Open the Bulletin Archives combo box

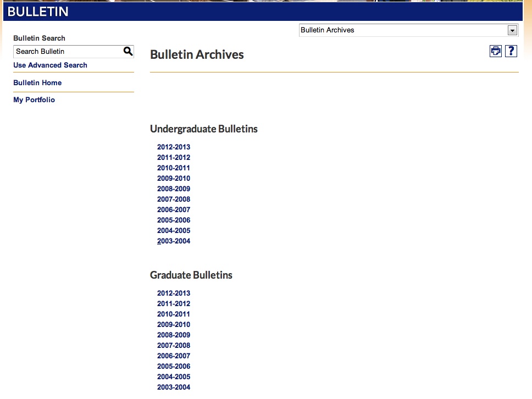pos(404,30)
